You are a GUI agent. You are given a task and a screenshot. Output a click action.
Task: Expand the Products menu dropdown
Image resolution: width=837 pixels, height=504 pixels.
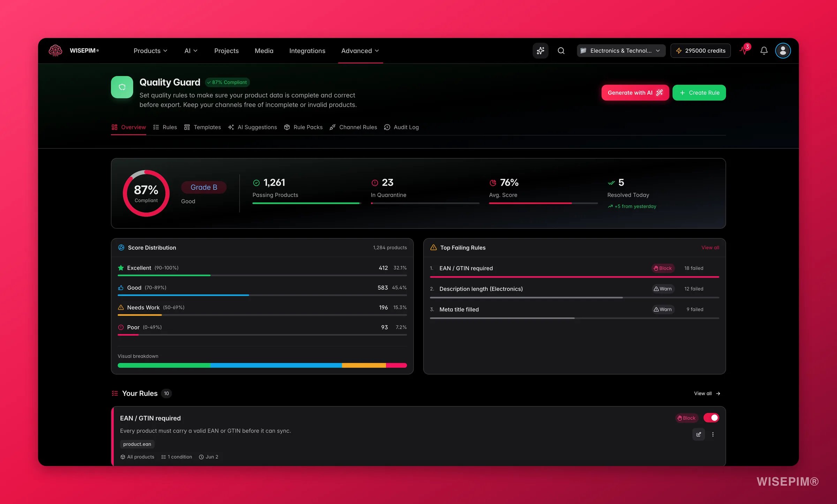pyautogui.click(x=150, y=51)
